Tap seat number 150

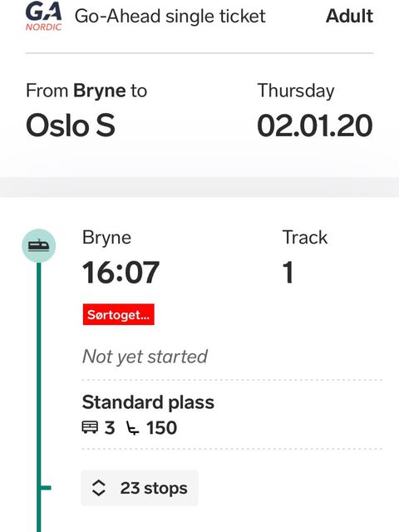(161, 427)
